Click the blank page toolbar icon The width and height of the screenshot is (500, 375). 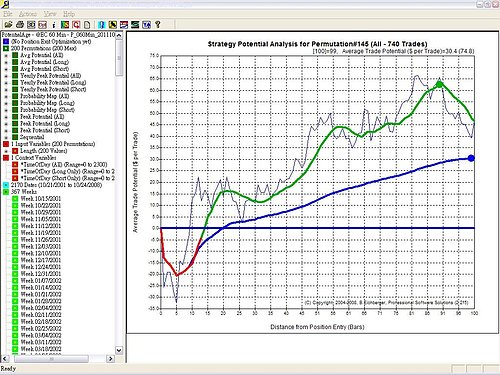pos(87,24)
